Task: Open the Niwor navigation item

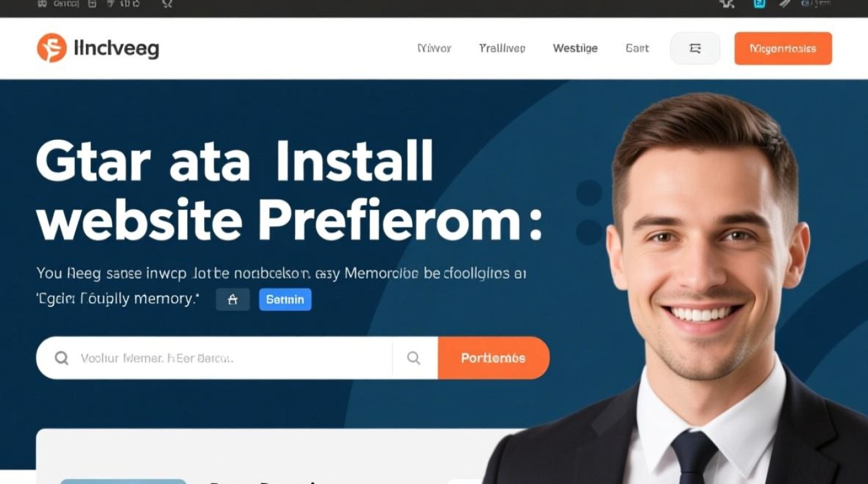Action: (434, 48)
